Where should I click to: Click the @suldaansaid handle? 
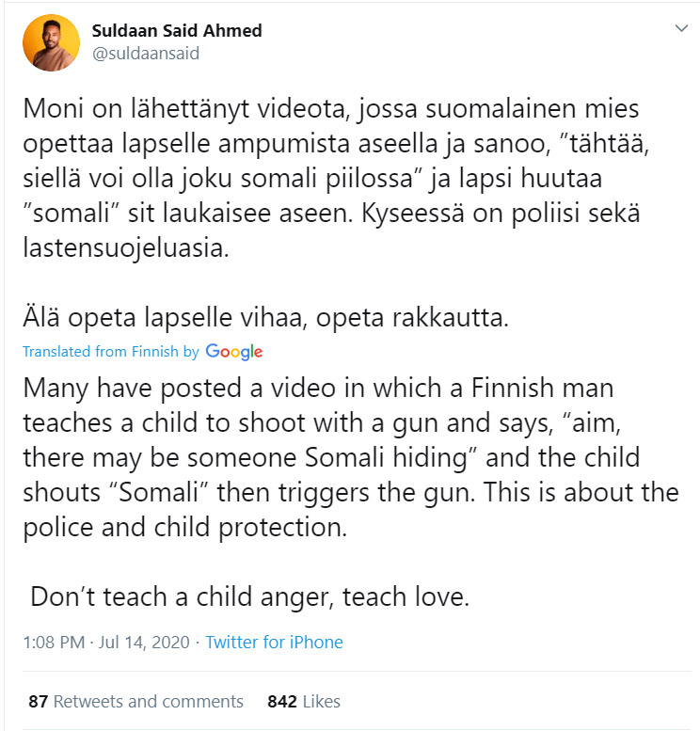click(146, 54)
